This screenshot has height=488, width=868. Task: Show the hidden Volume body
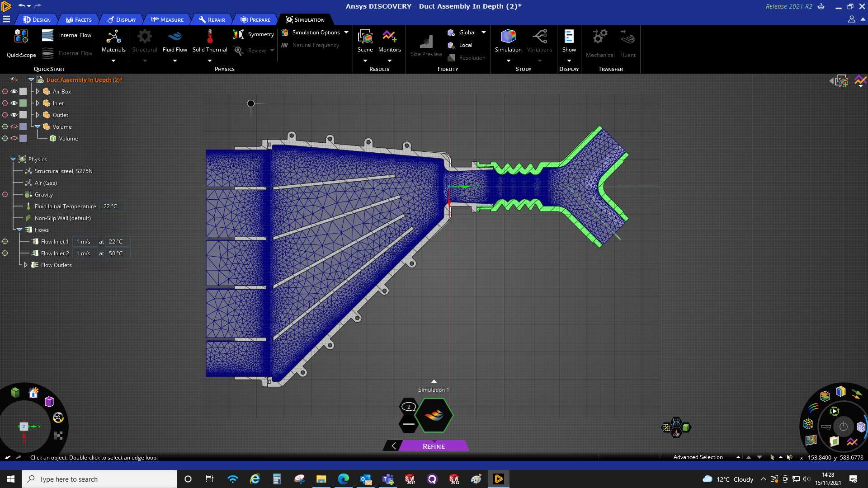(x=14, y=138)
